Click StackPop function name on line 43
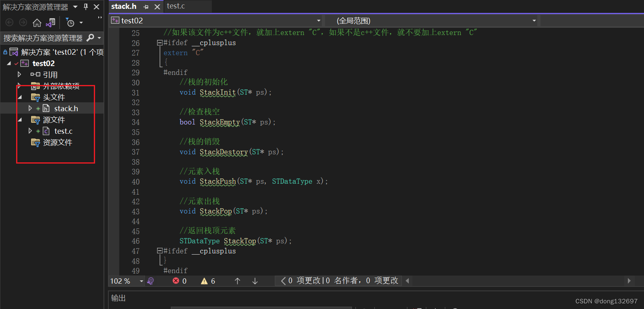Viewport: 644px width, 309px height. click(215, 211)
